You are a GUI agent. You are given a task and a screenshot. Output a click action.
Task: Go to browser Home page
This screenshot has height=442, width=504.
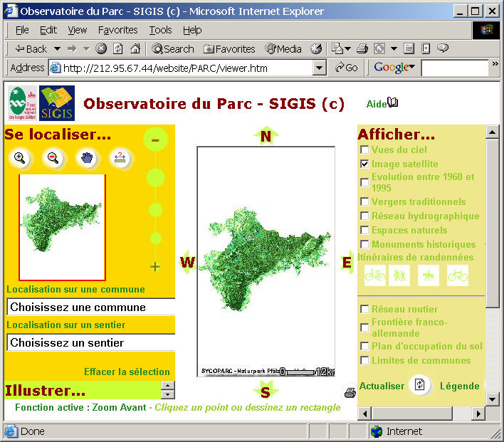pos(135,49)
